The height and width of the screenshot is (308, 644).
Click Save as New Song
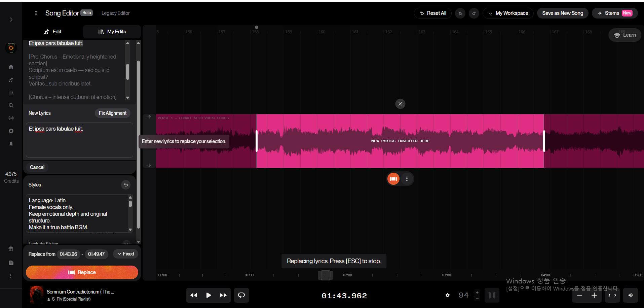[x=562, y=13]
